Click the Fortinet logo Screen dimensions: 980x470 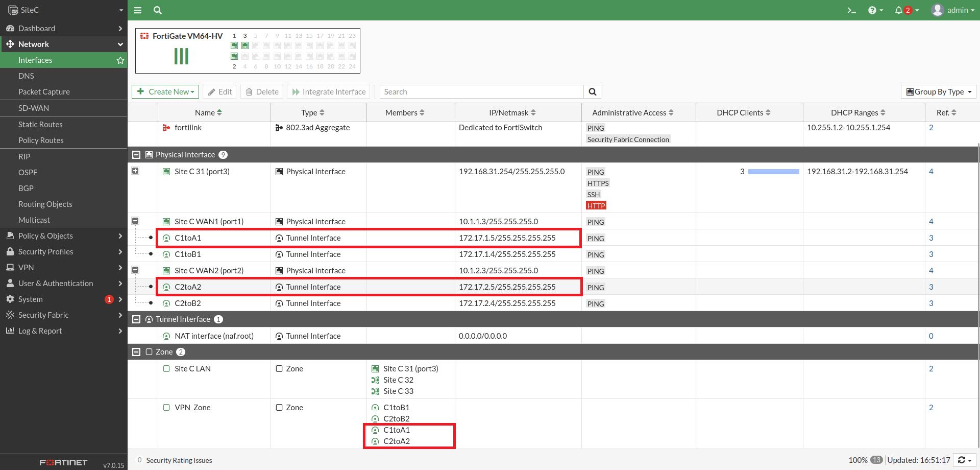[64, 463]
